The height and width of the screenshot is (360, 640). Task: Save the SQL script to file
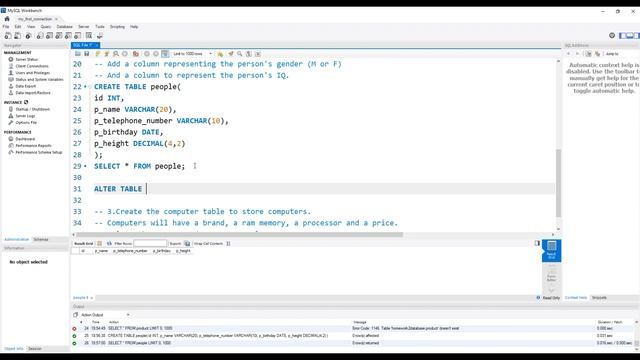[x=87, y=54]
